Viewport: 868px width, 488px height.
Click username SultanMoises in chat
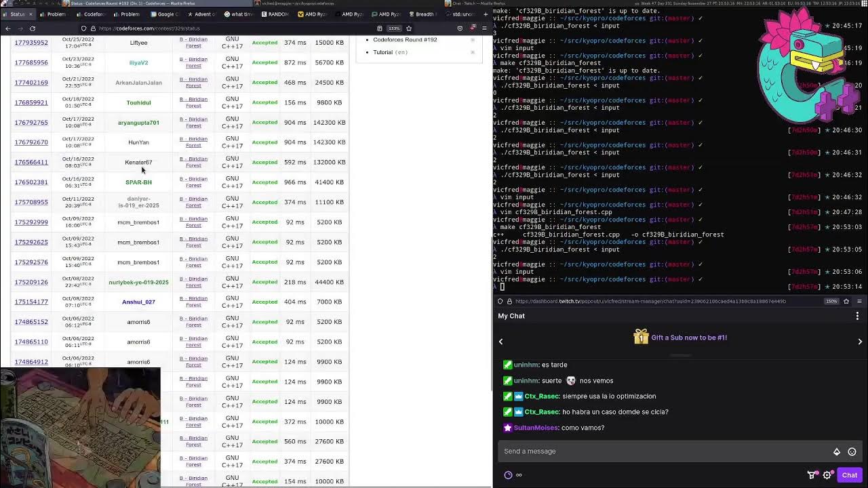(x=535, y=428)
